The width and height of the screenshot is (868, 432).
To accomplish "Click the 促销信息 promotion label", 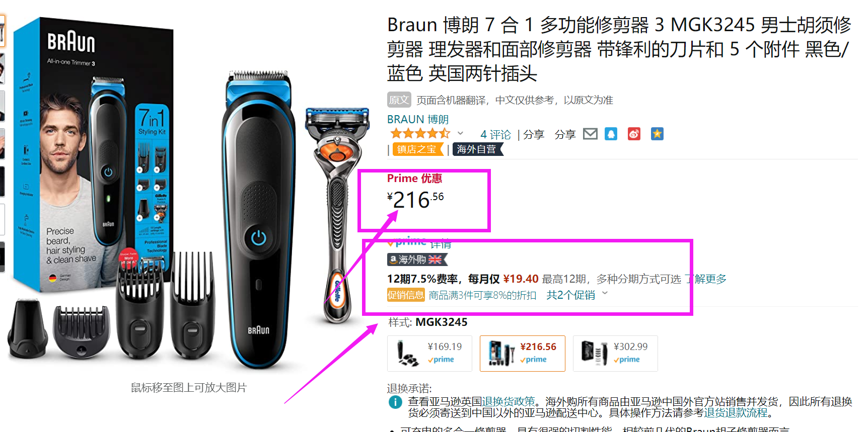I will coord(406,295).
